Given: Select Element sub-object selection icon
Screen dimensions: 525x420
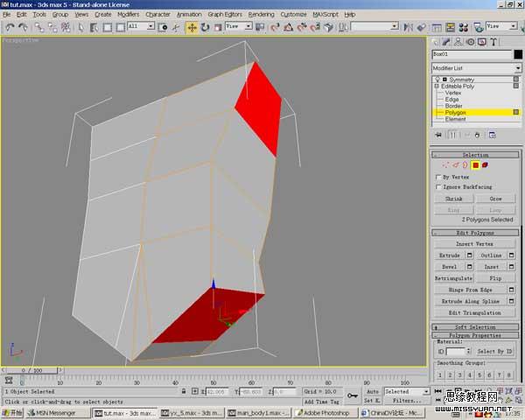Looking at the screenshot, I should (485, 164).
